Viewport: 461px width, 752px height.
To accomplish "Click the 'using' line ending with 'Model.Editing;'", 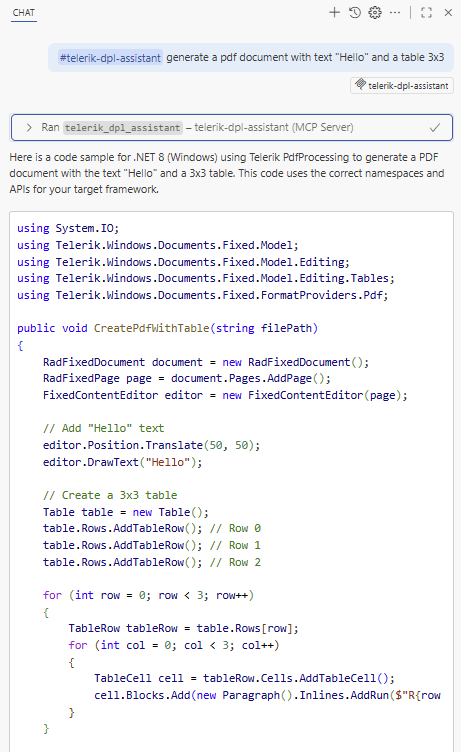I will click(x=183, y=262).
